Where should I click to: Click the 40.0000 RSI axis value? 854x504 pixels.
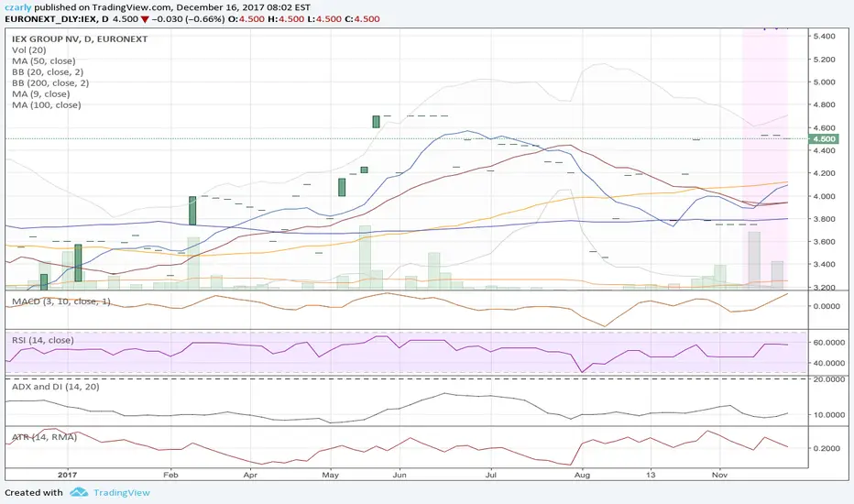827,363
